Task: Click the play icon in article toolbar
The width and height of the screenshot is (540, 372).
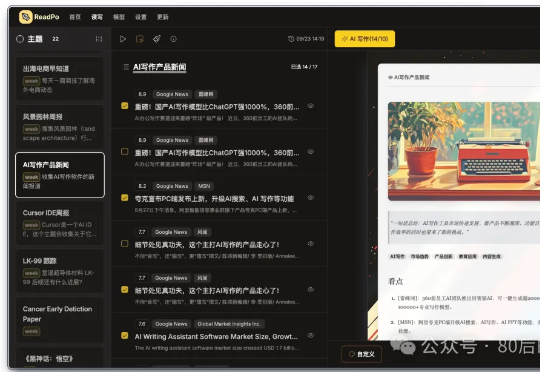Action: tap(123, 39)
